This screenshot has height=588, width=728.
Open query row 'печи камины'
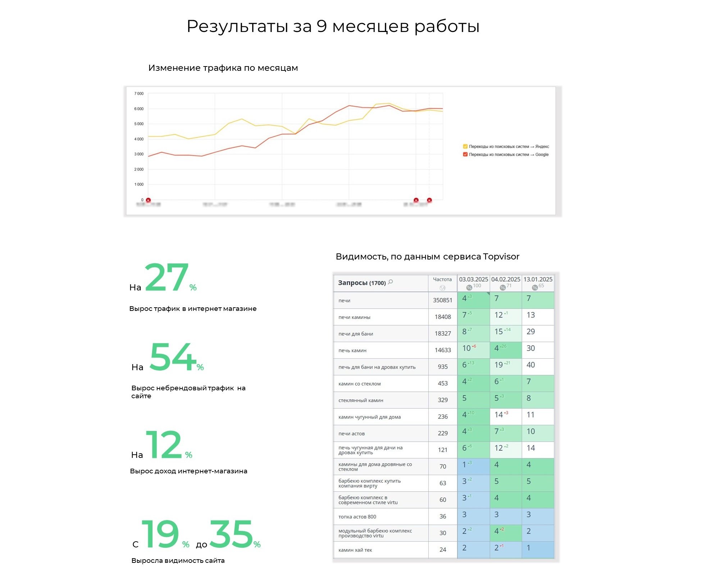pos(354,317)
